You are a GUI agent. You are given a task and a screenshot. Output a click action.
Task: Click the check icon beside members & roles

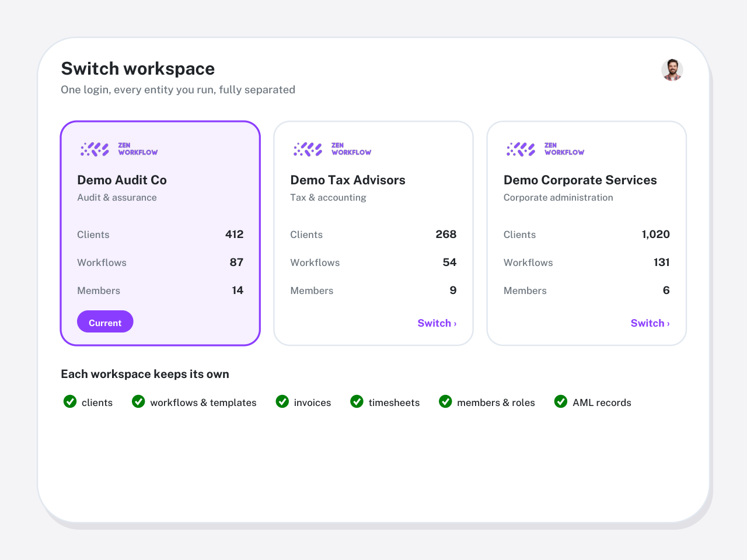pos(445,401)
